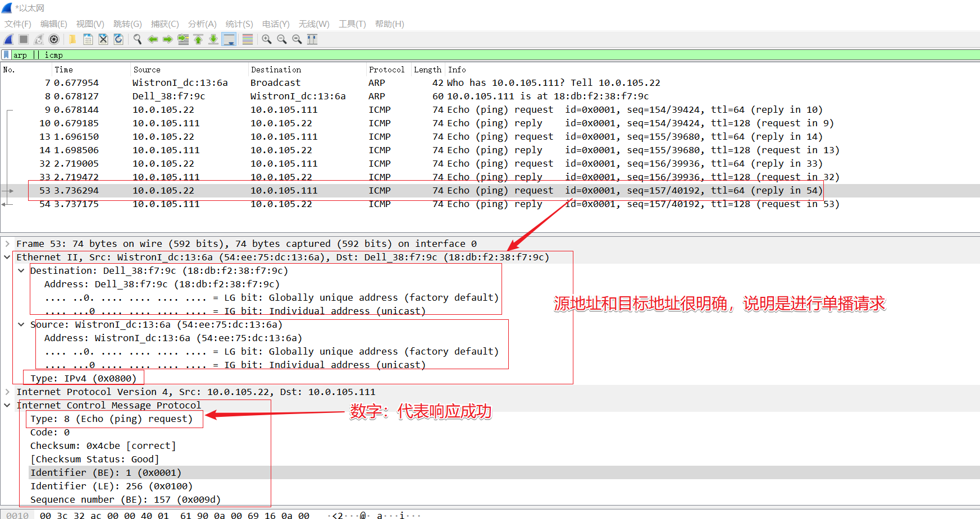Select packet 14 echo reply row
The width and height of the screenshot is (980, 519).
click(x=490, y=150)
